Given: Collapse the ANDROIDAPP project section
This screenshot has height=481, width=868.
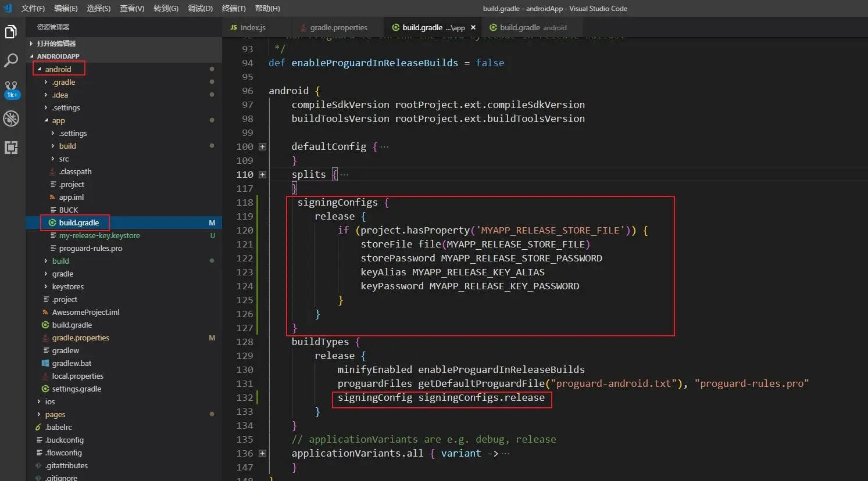Looking at the screenshot, I should [31, 56].
